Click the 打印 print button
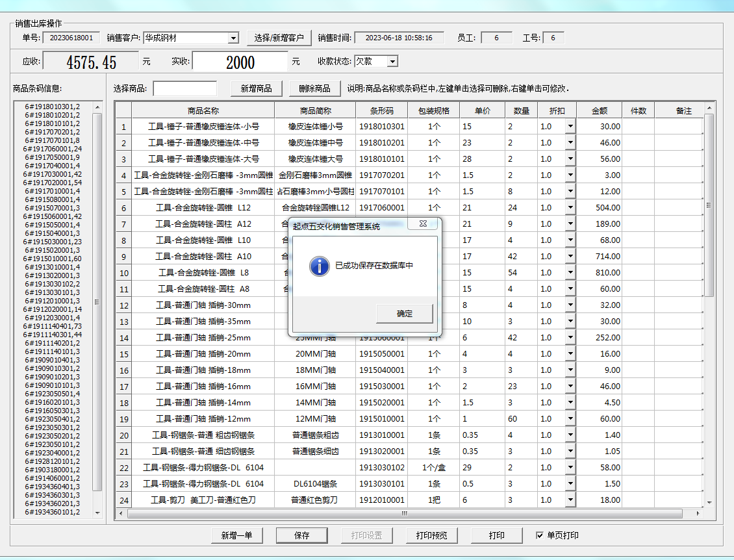Viewport: 734px width, 560px height. pos(496,535)
